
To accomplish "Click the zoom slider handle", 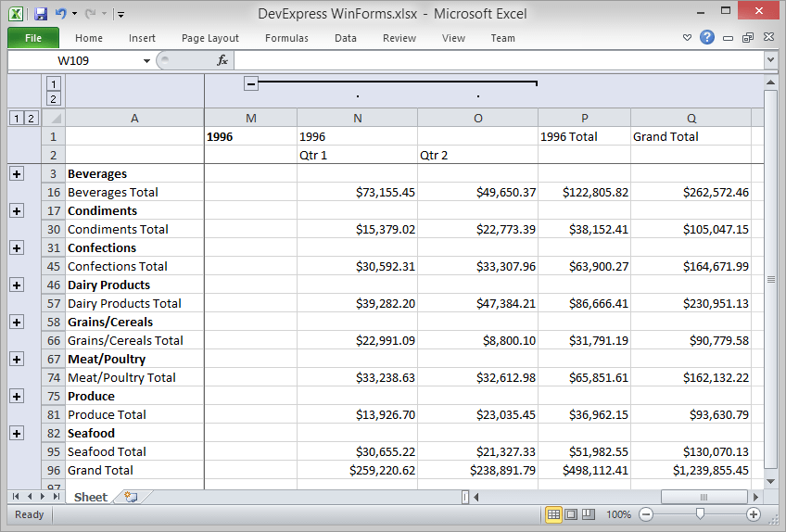I will click(700, 514).
